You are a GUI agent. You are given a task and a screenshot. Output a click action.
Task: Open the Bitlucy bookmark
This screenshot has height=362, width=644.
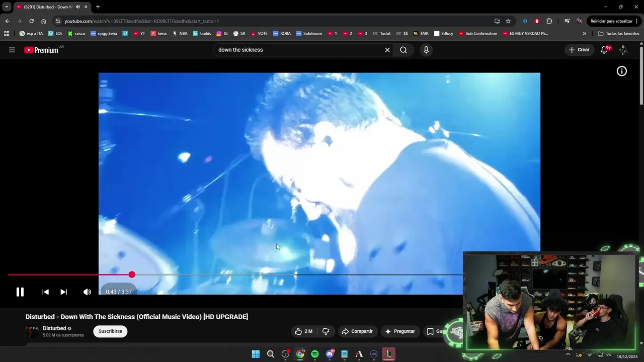[x=443, y=34]
